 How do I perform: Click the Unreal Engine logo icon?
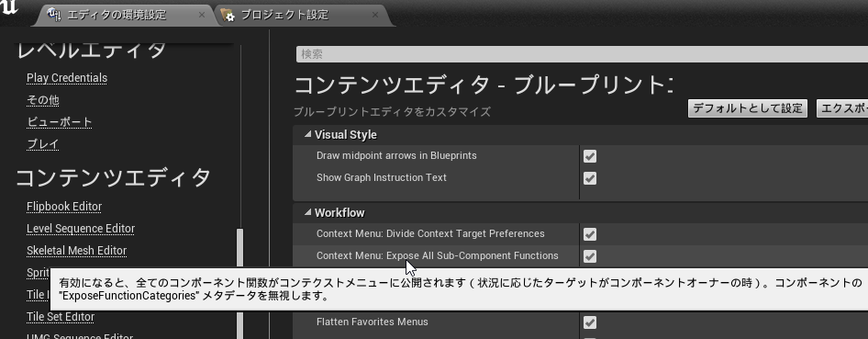[9, 6]
